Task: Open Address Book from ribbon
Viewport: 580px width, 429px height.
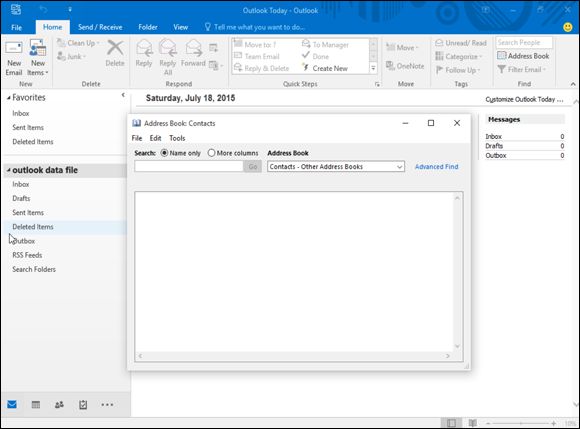Action: click(x=523, y=56)
